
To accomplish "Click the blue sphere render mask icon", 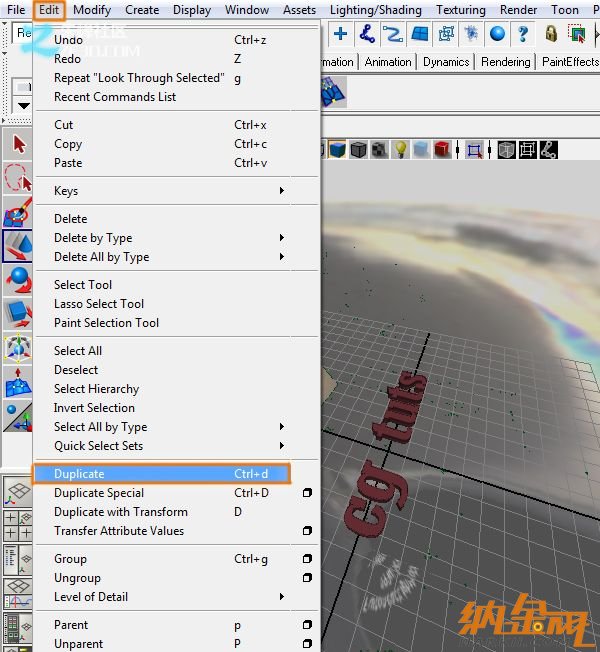I will point(497,34).
